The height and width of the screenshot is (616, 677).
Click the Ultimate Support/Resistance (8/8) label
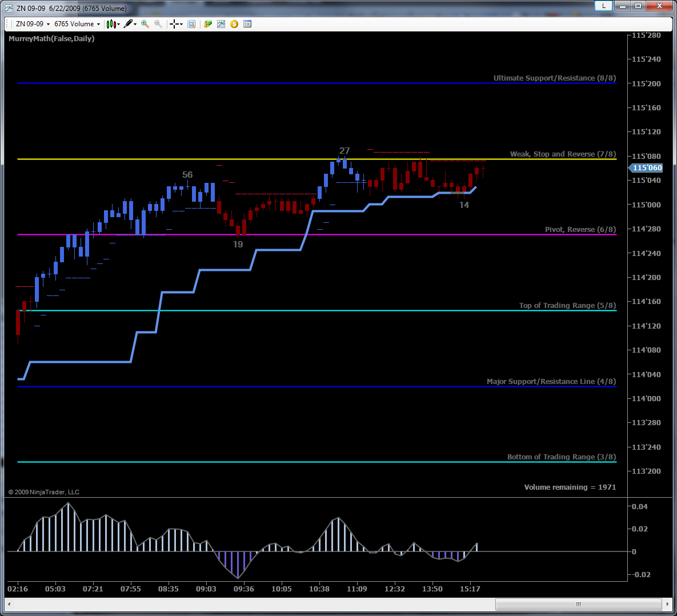coord(554,78)
